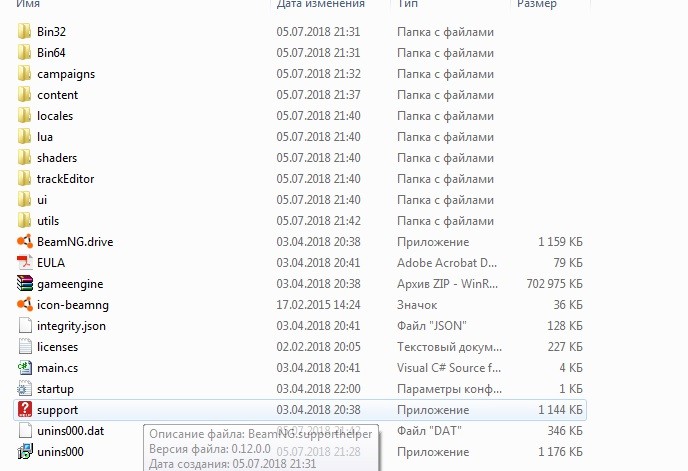Click the Visual C# Source f... type cell
Screen dimensions: 688x471
coord(449,368)
